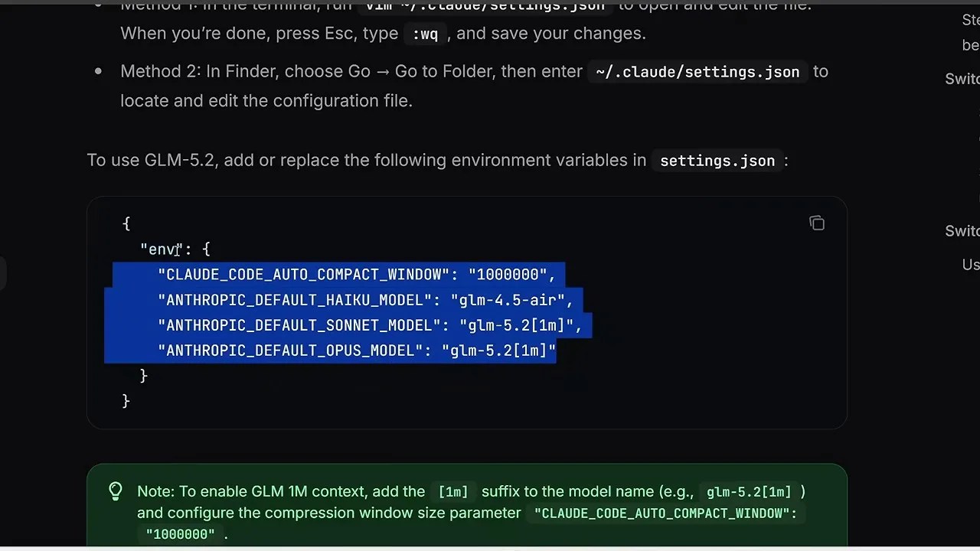Viewport: 980px width, 551px height.
Task: Click the inline settings.json code label
Action: [717, 161]
